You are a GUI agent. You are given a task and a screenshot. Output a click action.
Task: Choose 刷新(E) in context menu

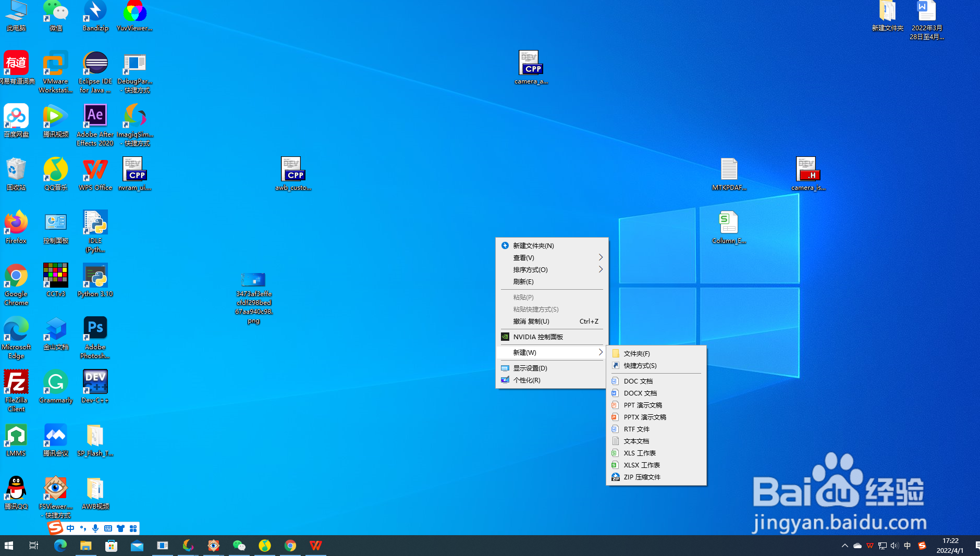[552, 281]
